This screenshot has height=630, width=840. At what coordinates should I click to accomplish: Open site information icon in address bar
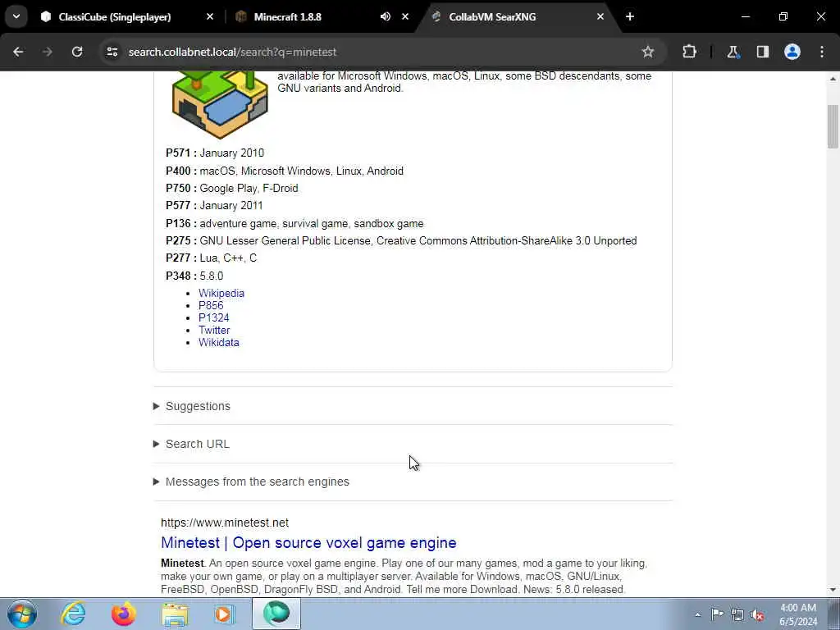(x=112, y=52)
